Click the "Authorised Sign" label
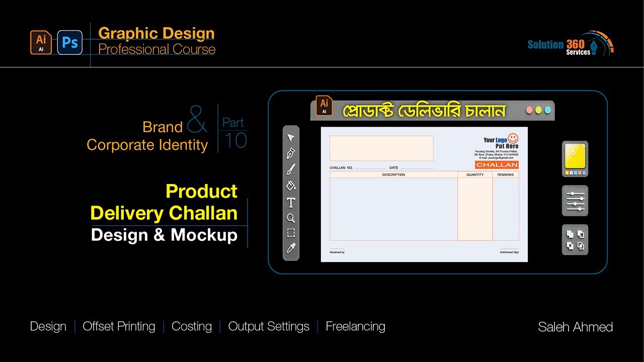 [x=509, y=252]
